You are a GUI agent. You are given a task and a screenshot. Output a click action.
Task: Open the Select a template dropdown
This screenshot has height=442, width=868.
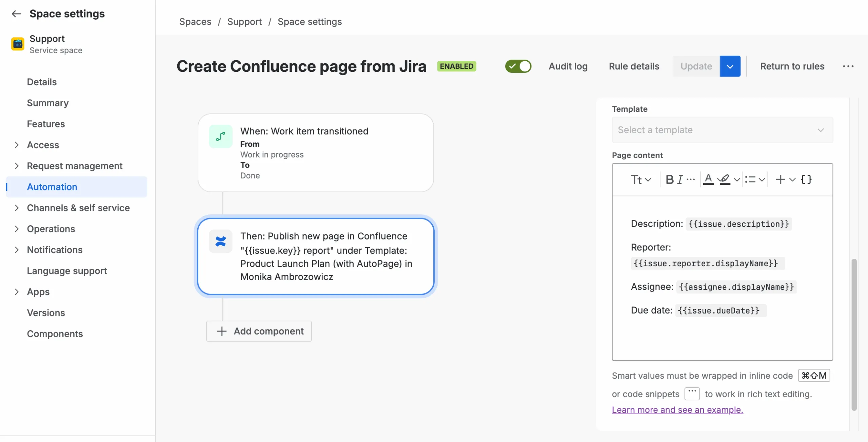click(x=722, y=130)
